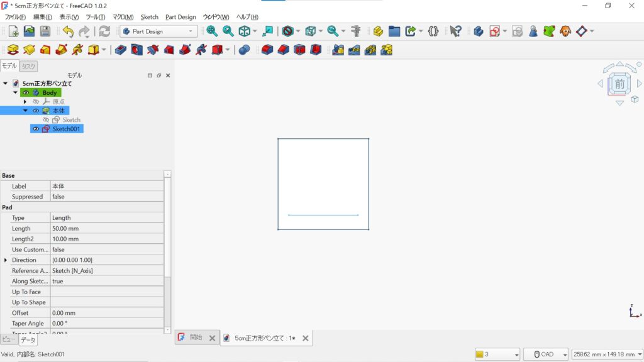This screenshot has width=644, height=362.
Task: Select the Pad tool in the toolbar
Action: pos(13,49)
